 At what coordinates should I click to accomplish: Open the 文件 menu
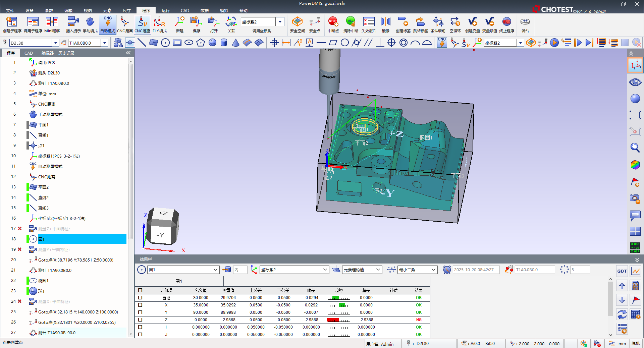tap(10, 11)
